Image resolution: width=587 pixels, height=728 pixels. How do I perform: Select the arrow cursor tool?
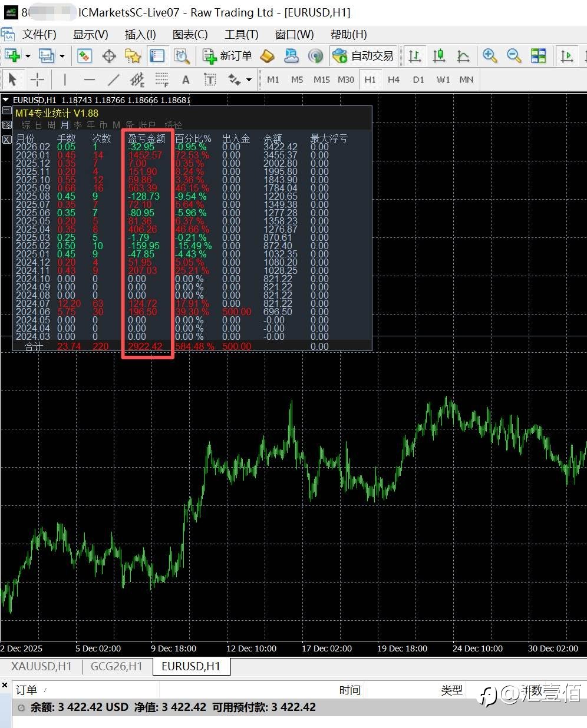pos(12,79)
